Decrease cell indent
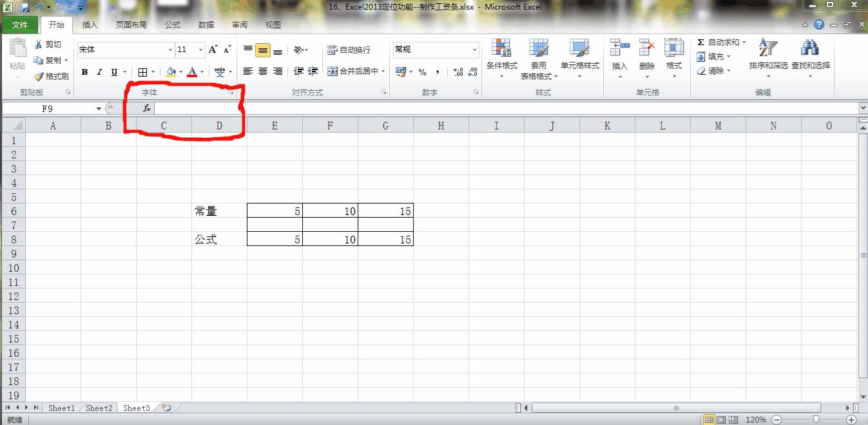Viewport: 868px width, 425px height. 298,71
